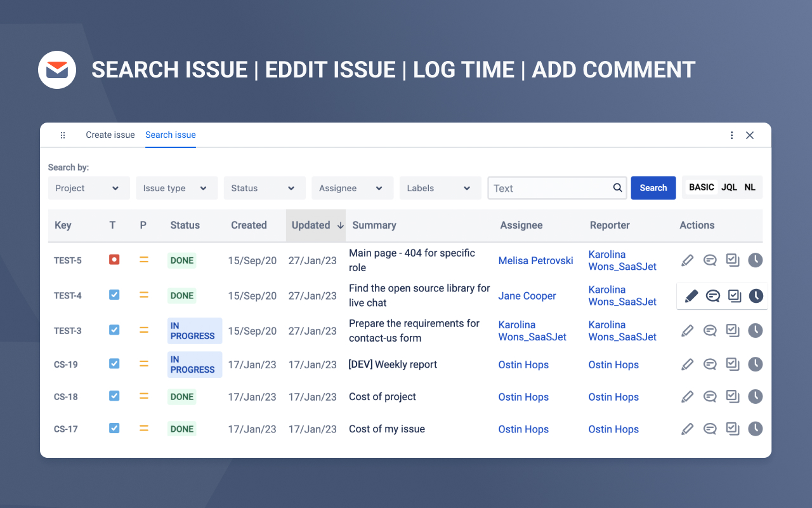Edit the TEST-4 issue with the pencil icon
This screenshot has width=812, height=508.
(690, 295)
